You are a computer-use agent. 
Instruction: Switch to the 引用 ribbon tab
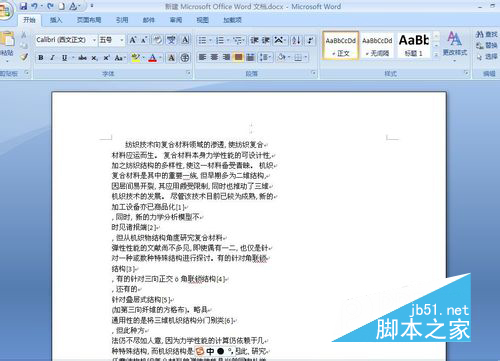122,20
